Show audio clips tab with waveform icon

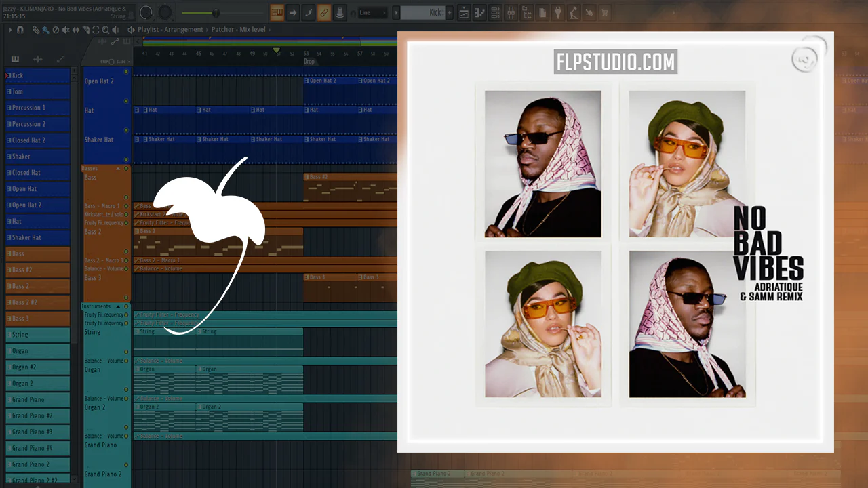click(37, 60)
